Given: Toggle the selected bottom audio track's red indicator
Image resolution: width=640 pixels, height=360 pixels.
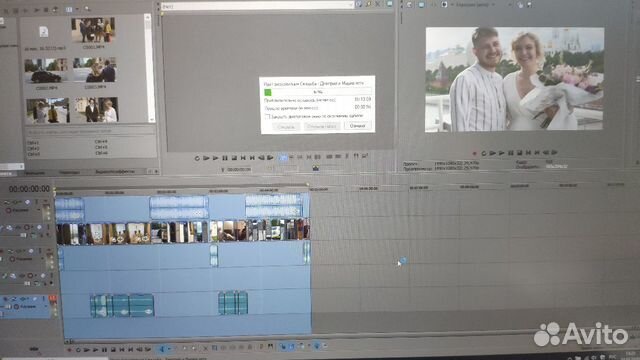Looking at the screenshot, I should point(53,299).
